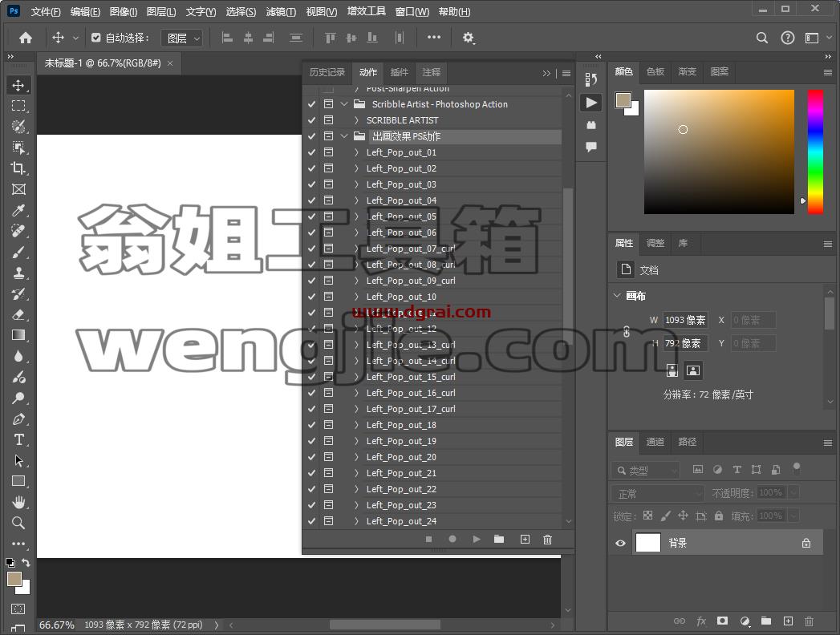Open the 图层 auto-select dropdown

tap(182, 38)
